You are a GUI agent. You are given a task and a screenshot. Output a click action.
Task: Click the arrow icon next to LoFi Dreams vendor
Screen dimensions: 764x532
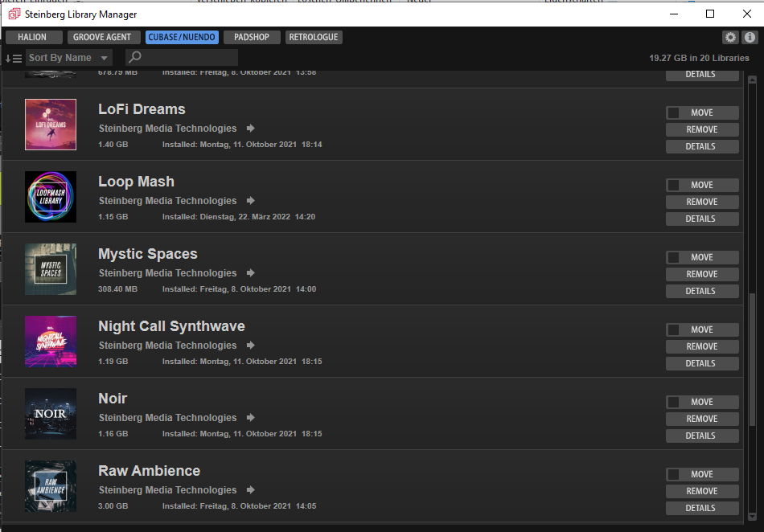point(250,128)
